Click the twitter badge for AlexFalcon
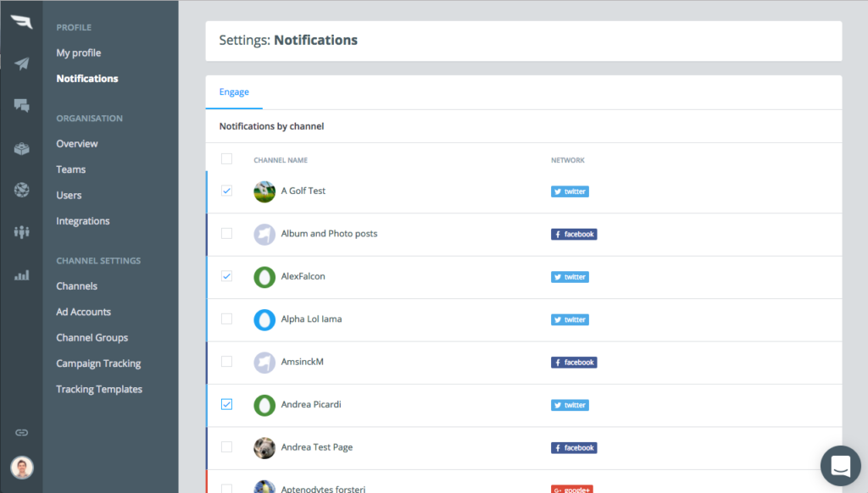 570,277
